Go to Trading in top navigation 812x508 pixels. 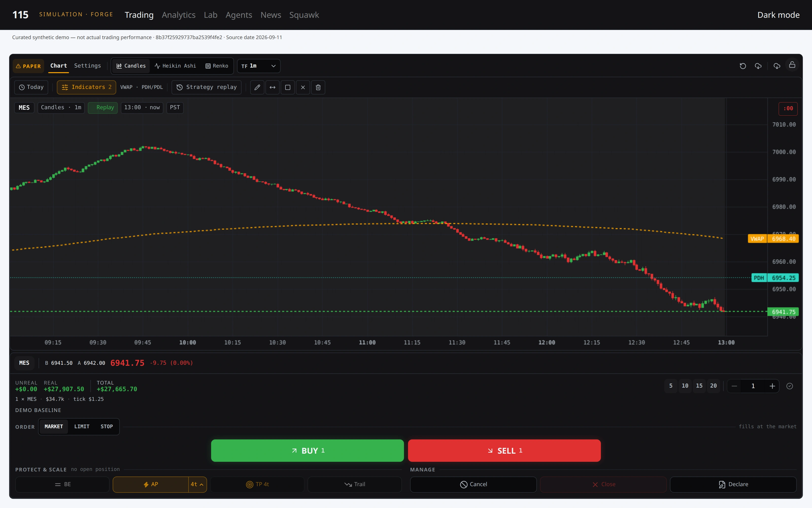point(139,15)
